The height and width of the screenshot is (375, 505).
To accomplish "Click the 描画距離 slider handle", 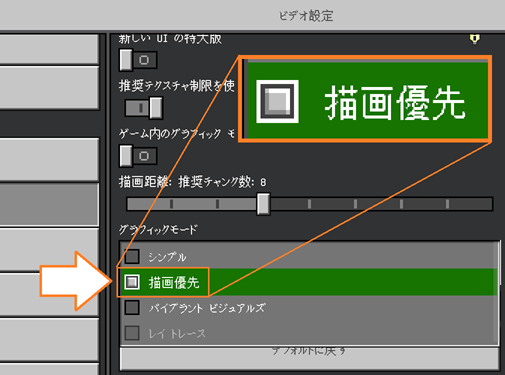I will [263, 204].
